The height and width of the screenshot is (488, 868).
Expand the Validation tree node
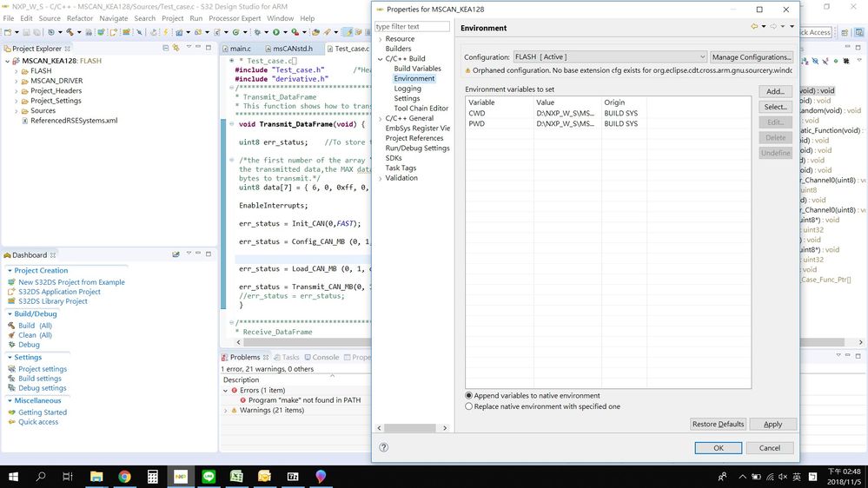[x=381, y=178]
